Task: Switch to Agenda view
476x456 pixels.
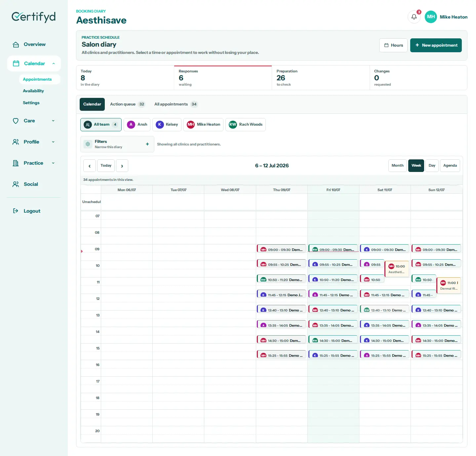Action: click(x=450, y=166)
